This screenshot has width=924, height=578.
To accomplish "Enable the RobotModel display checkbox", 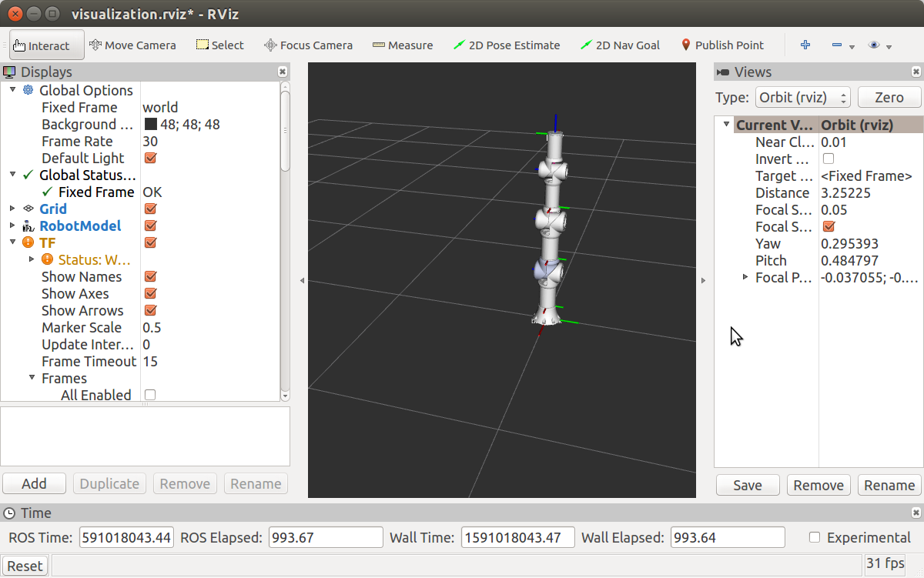I will coord(151,226).
